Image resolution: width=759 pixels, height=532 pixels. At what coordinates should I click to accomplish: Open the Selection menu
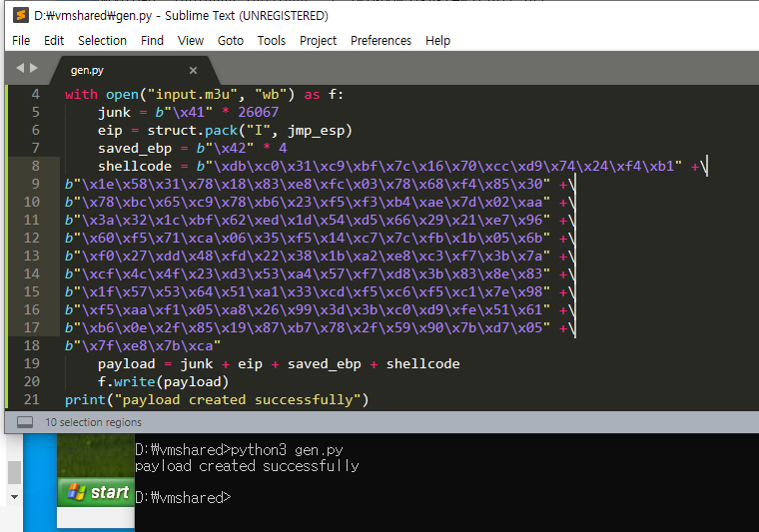102,41
